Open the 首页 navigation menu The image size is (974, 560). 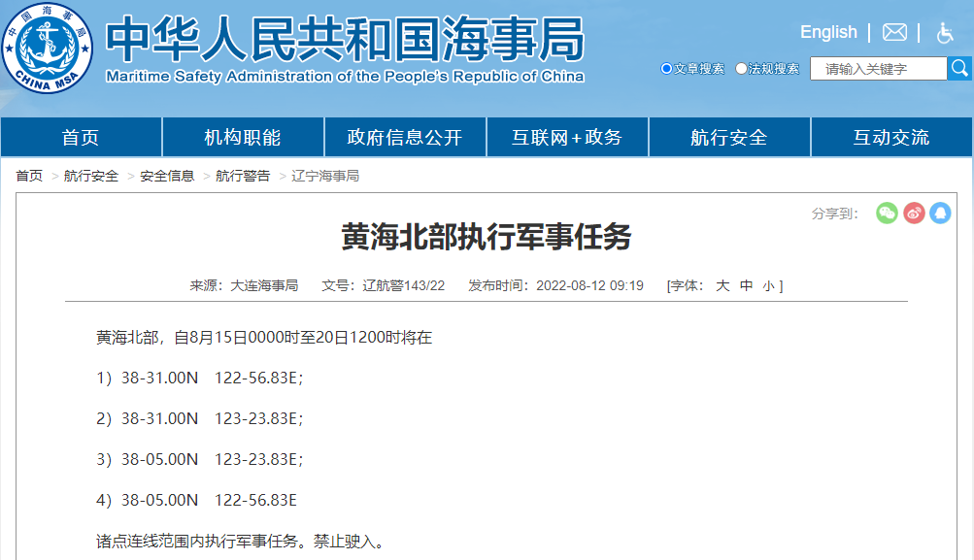pos(81,137)
